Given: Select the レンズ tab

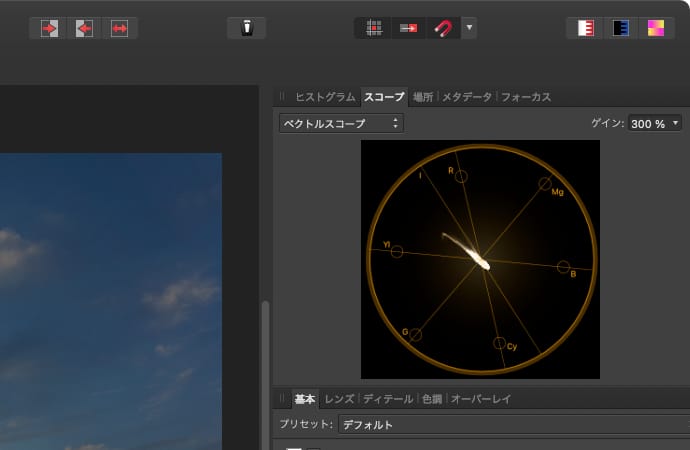Looking at the screenshot, I should pos(339,399).
